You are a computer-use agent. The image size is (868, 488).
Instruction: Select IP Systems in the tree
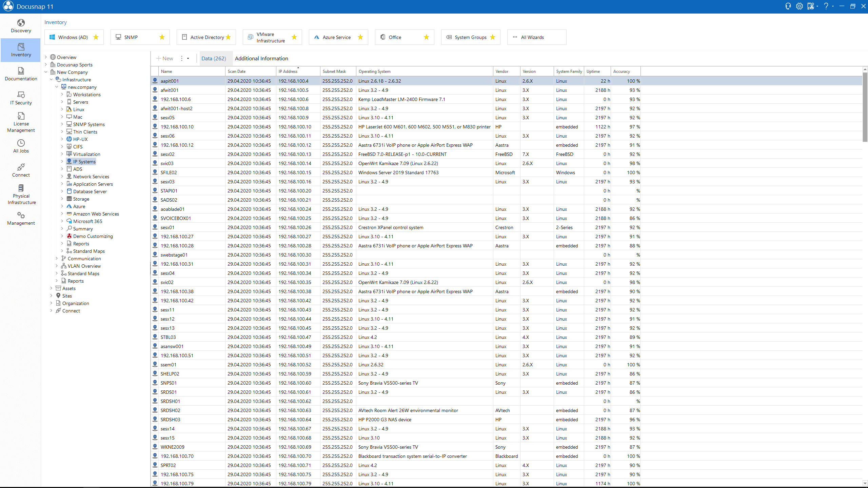pyautogui.click(x=81, y=162)
